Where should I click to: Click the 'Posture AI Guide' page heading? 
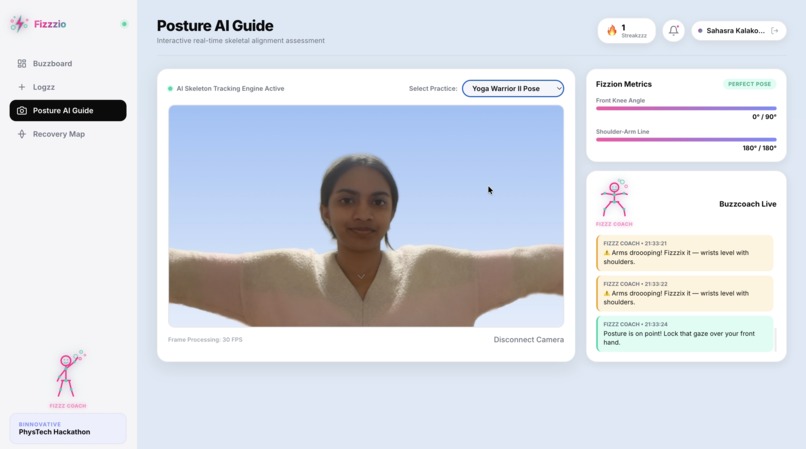coord(215,26)
